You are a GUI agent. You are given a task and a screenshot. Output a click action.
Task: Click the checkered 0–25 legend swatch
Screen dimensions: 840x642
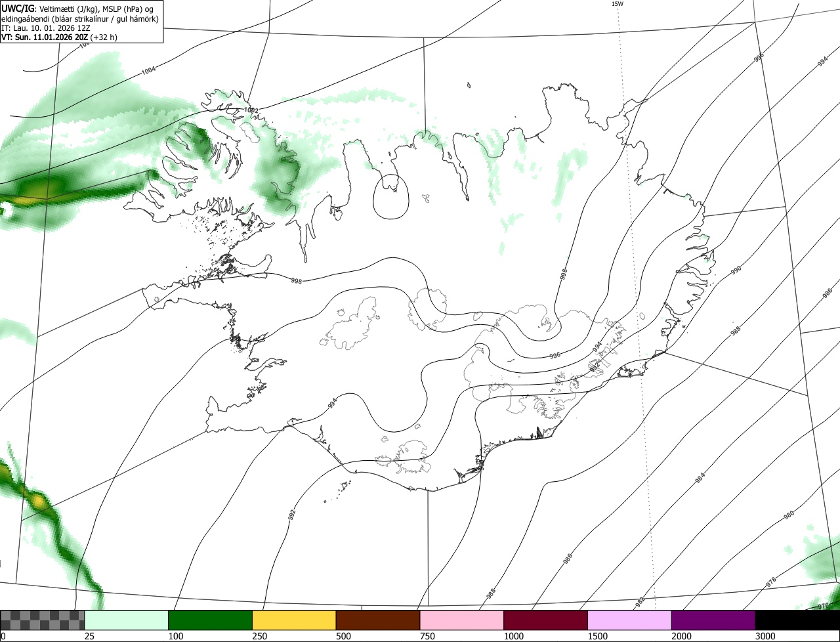(43, 620)
